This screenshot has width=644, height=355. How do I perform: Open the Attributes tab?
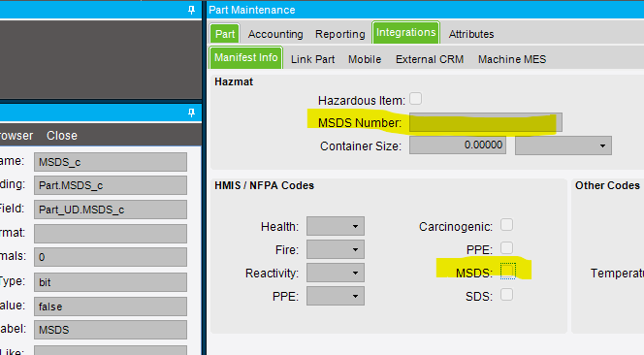471,34
